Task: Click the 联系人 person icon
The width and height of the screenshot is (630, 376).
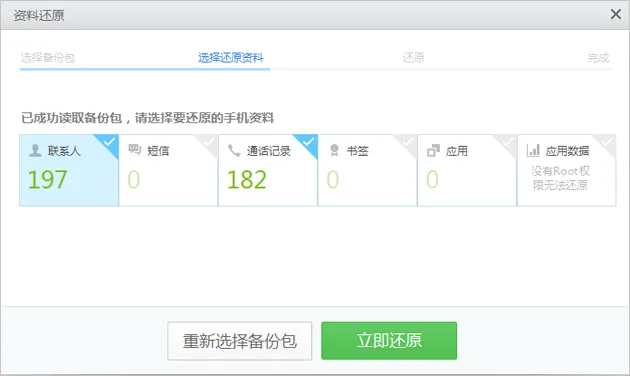Action: (35, 151)
